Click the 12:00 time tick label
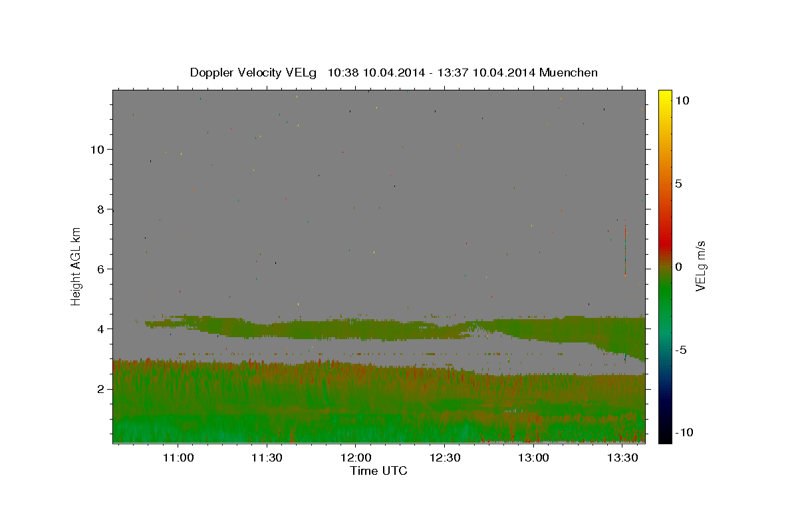Viewport: 798px width, 532px height. (x=356, y=458)
